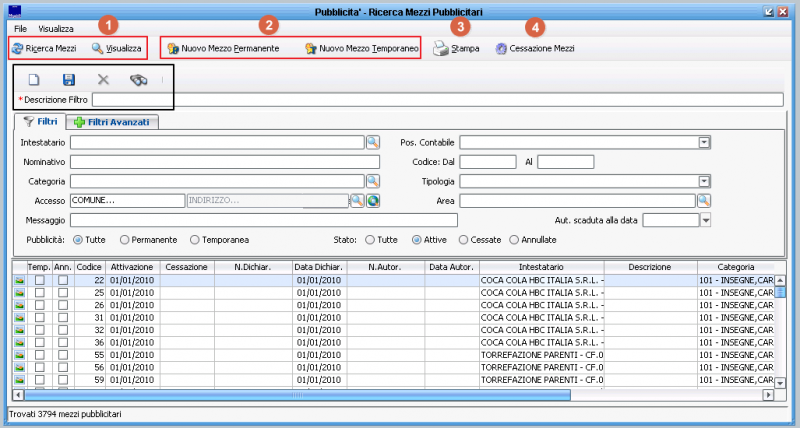Click the Nuovo Mezzo Permanente button
Viewport: 800px width, 428px height.
point(223,48)
